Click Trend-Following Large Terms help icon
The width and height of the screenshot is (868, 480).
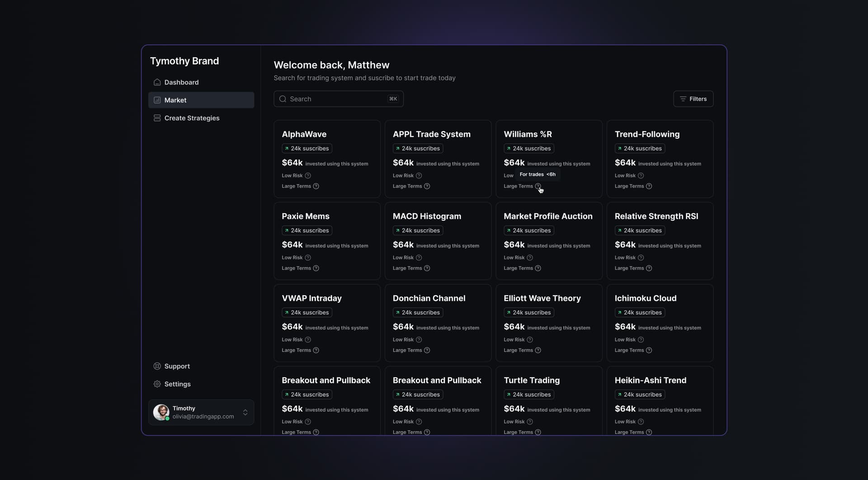coord(649,186)
